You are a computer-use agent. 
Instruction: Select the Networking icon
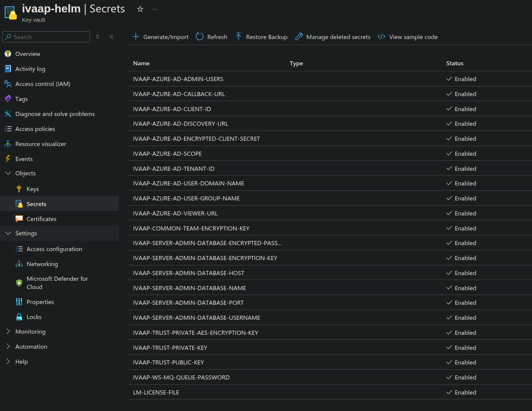[19, 264]
